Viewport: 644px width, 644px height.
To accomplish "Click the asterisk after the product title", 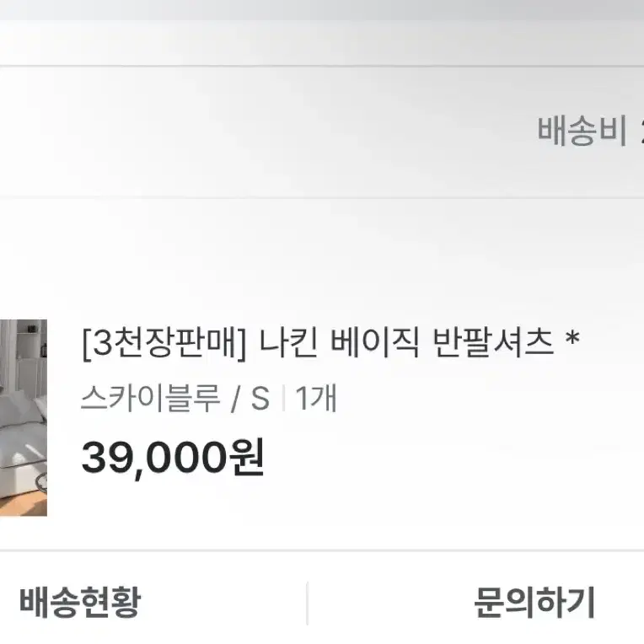I will 572,339.
